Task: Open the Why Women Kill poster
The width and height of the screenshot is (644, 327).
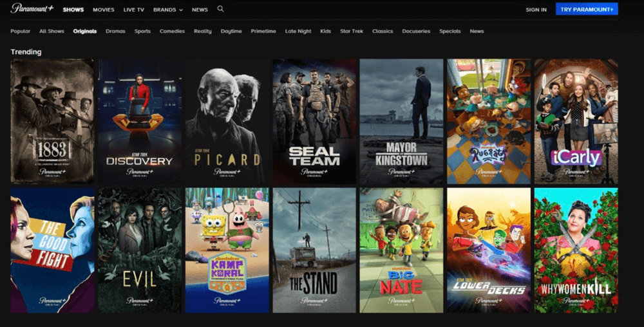Action: (x=576, y=250)
